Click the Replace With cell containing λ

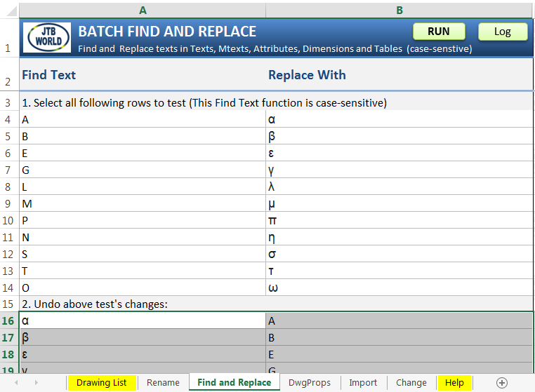point(399,187)
